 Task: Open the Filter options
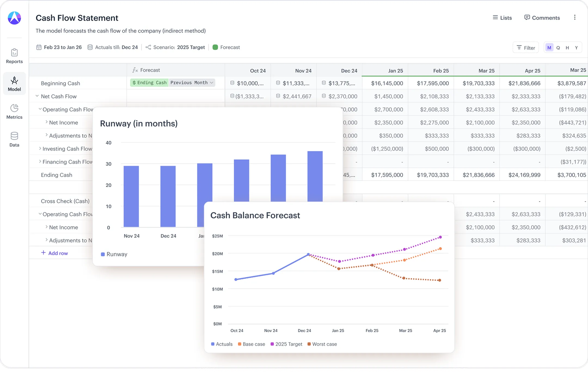coord(526,47)
